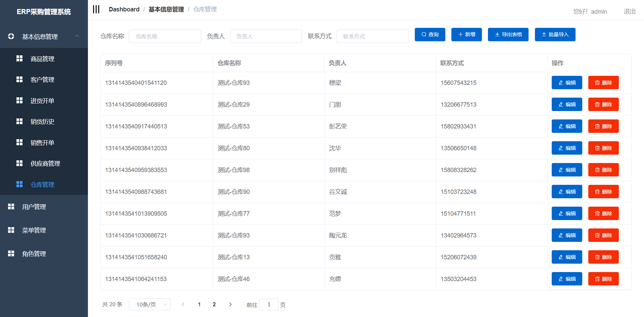
Task: Click the grid icon beside 菜单管理
Action: (11, 230)
